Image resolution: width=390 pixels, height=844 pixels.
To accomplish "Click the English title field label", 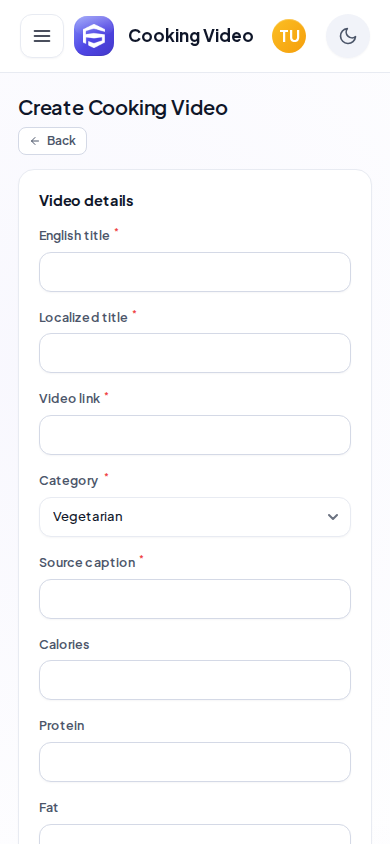I will tap(74, 236).
